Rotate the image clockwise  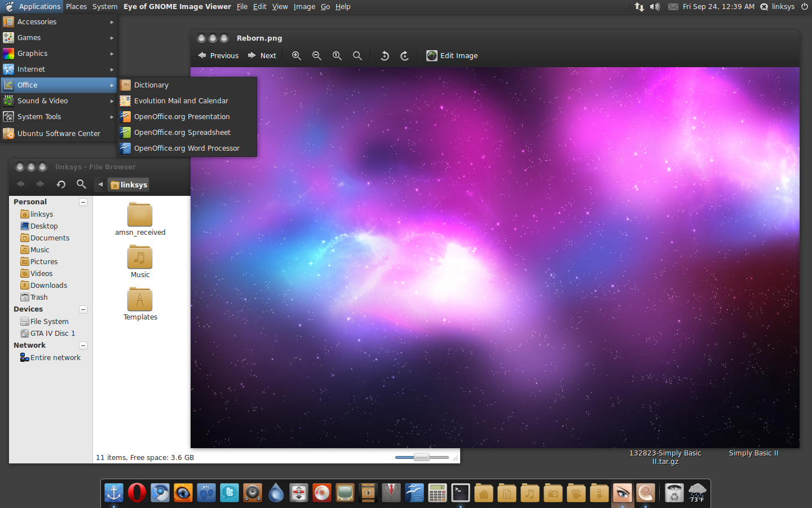[x=404, y=55]
